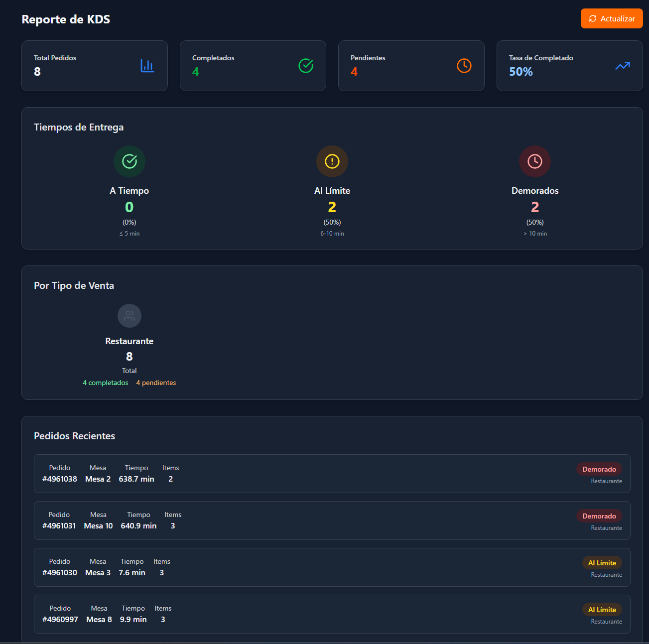Click the Demorado badge on order #4961038
This screenshot has height=644, width=649.
tap(599, 469)
